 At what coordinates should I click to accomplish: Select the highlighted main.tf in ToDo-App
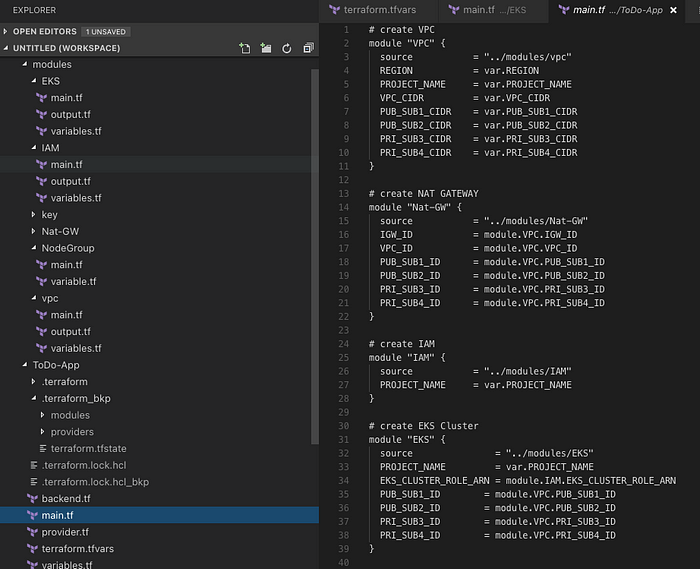(159, 515)
